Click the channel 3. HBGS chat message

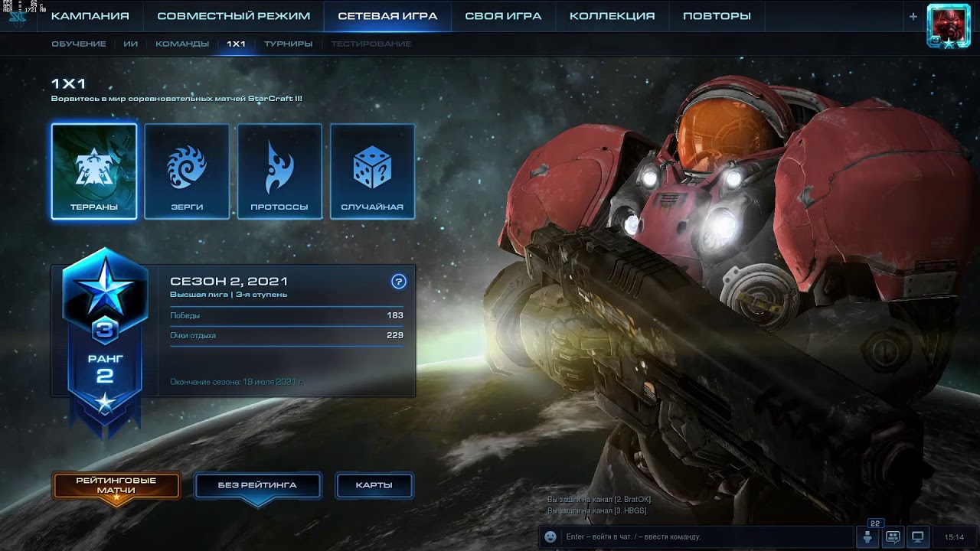click(597, 510)
